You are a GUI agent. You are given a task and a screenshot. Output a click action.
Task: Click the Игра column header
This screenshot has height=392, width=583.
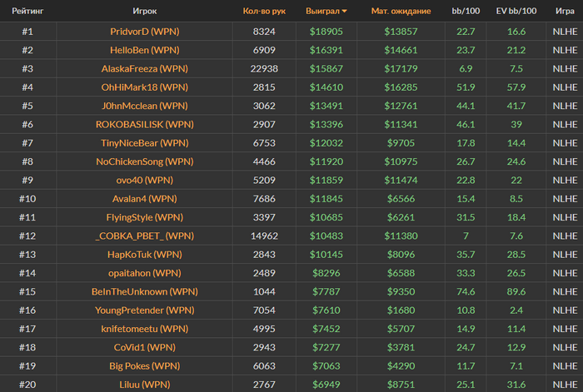565,11
